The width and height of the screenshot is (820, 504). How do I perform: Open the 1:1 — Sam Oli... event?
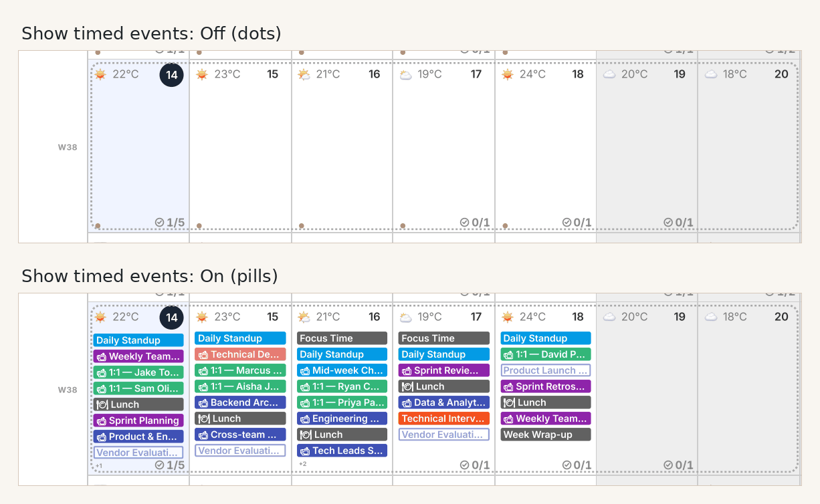coord(138,388)
